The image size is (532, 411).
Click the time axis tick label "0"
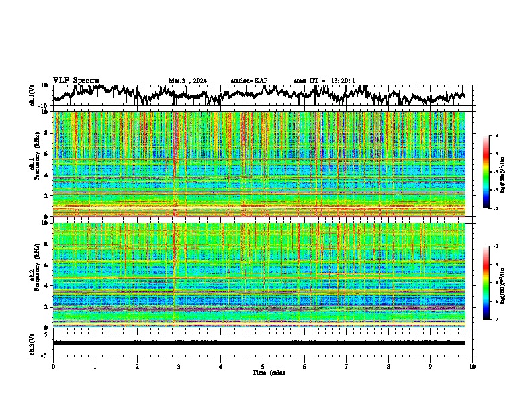pos(53,367)
